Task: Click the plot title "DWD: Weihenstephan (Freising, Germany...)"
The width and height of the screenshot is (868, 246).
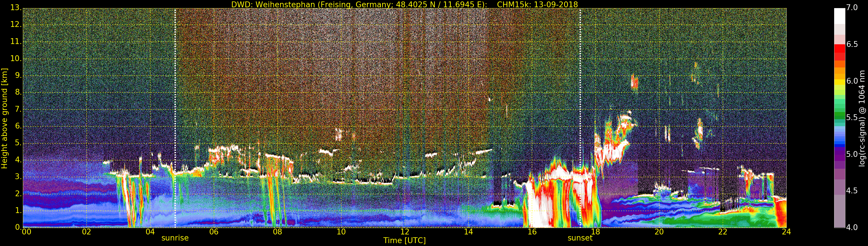Action: [x=404, y=4]
